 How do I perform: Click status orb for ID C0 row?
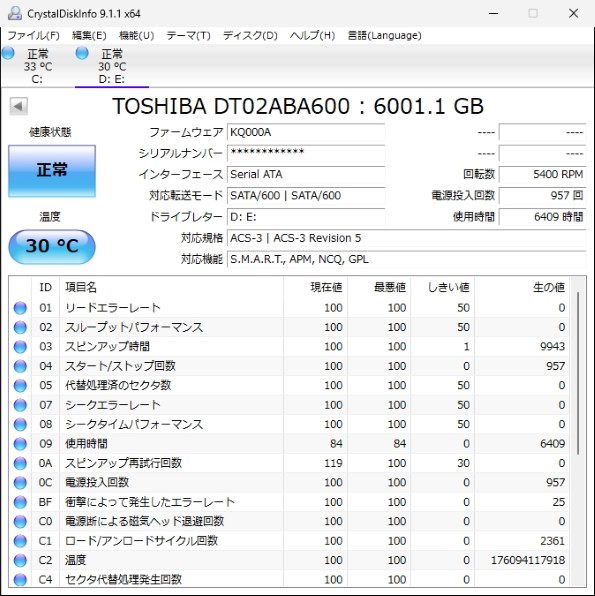pos(20,522)
